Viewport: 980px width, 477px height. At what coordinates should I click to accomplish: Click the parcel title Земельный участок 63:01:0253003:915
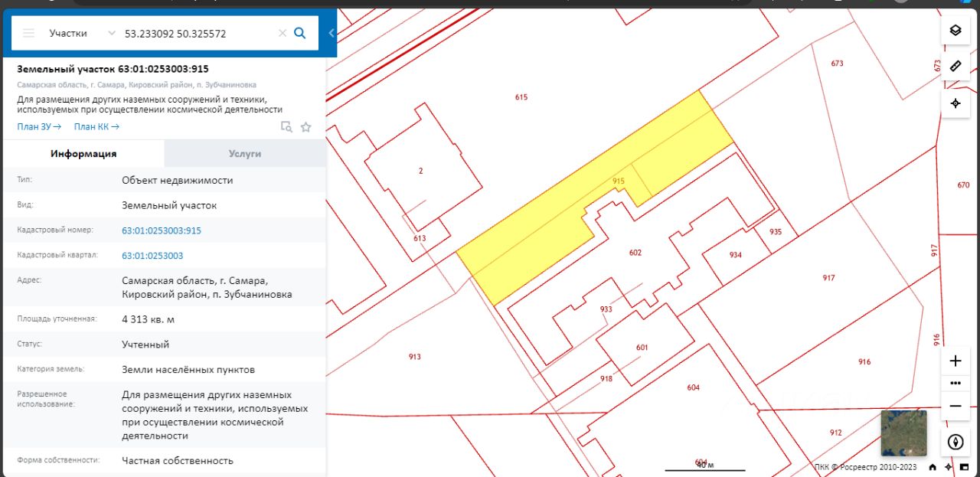point(113,69)
